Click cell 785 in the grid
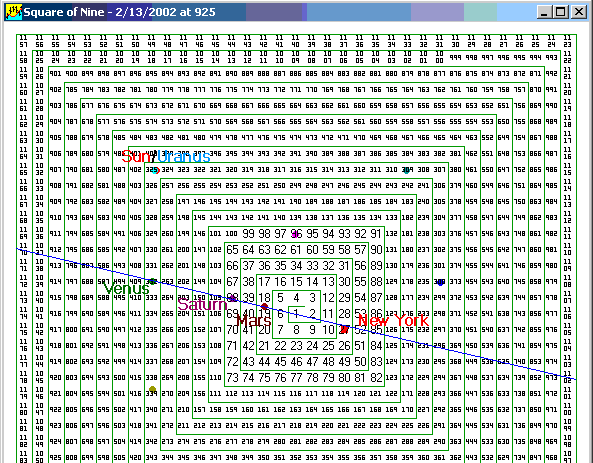 point(71,90)
